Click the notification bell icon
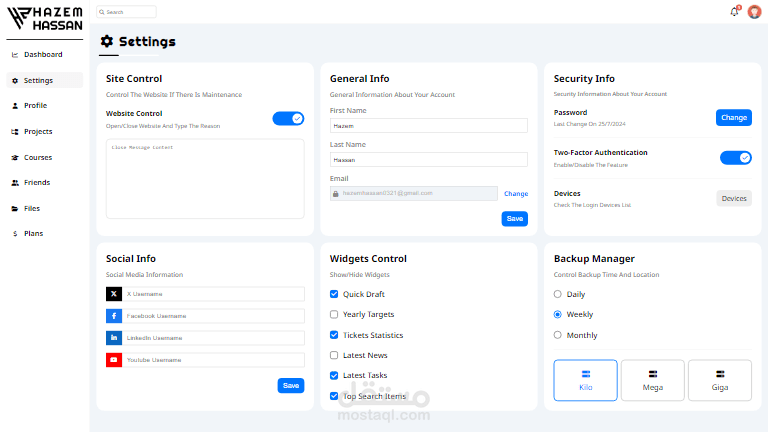This screenshot has height=432, width=768. [734, 12]
